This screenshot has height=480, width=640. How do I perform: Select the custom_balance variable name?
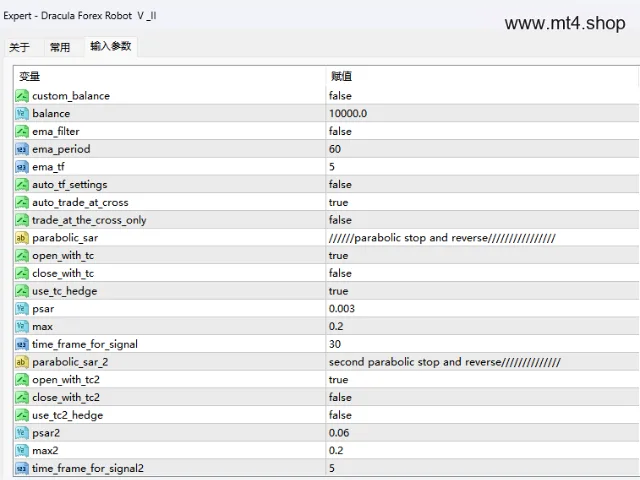71,96
